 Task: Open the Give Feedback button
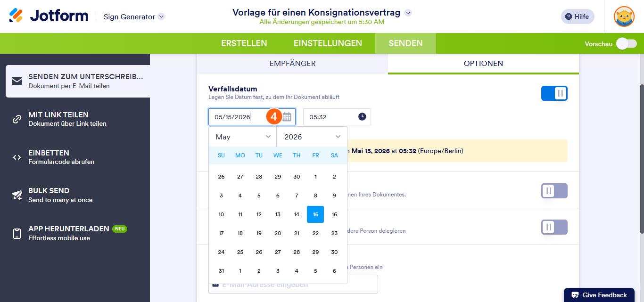click(x=599, y=294)
